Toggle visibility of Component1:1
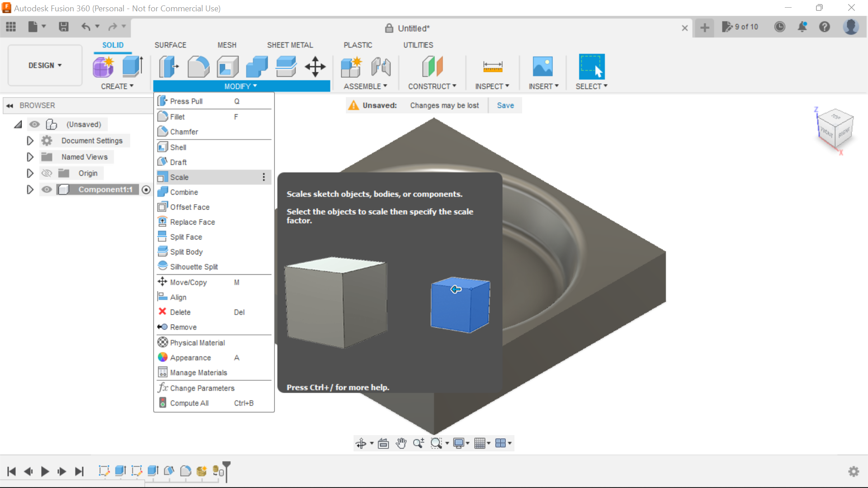Viewport: 868px width, 488px height. (x=47, y=190)
